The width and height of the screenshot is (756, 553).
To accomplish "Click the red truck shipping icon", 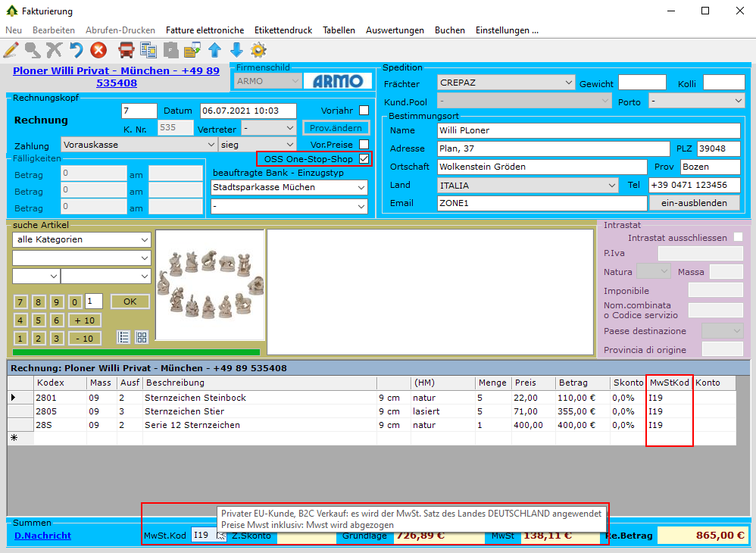I will (x=127, y=50).
